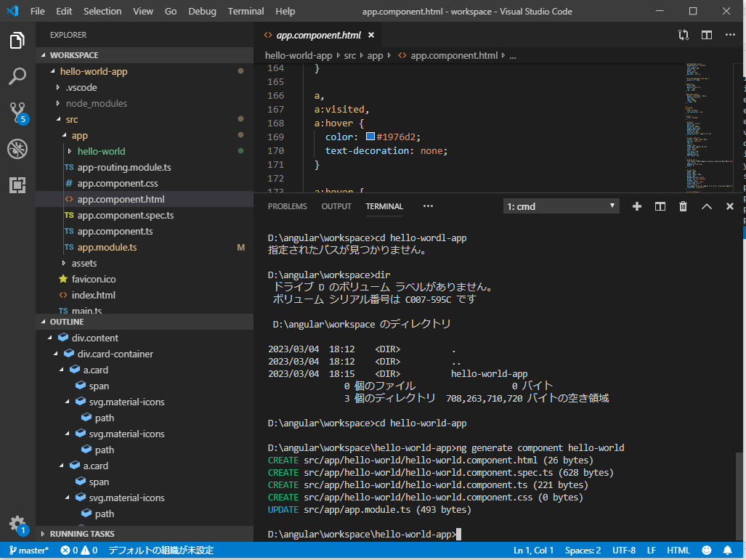This screenshot has height=560, width=746.
Task: Switch to the PROBLEMS tab in the panel
Action: [287, 206]
